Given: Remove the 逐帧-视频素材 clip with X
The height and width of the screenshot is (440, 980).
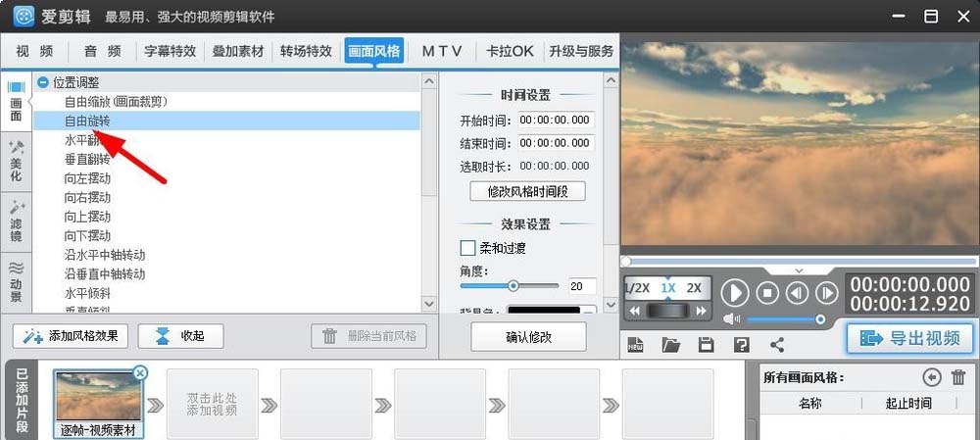Looking at the screenshot, I should click(140, 373).
